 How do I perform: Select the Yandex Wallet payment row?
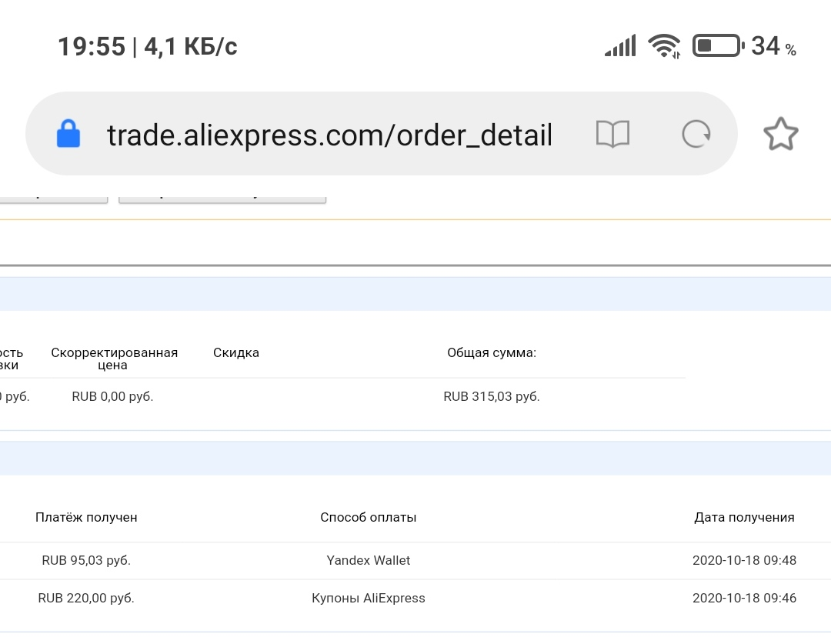(x=415, y=561)
